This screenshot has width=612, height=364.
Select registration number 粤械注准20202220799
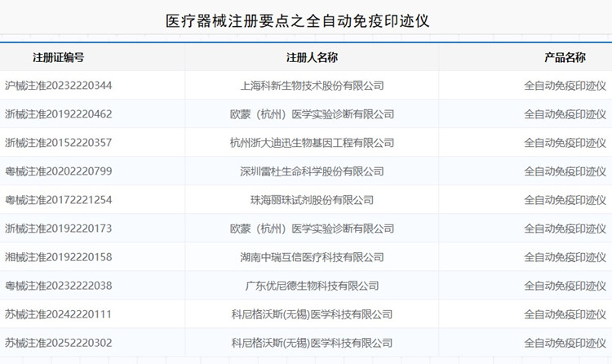(x=59, y=171)
